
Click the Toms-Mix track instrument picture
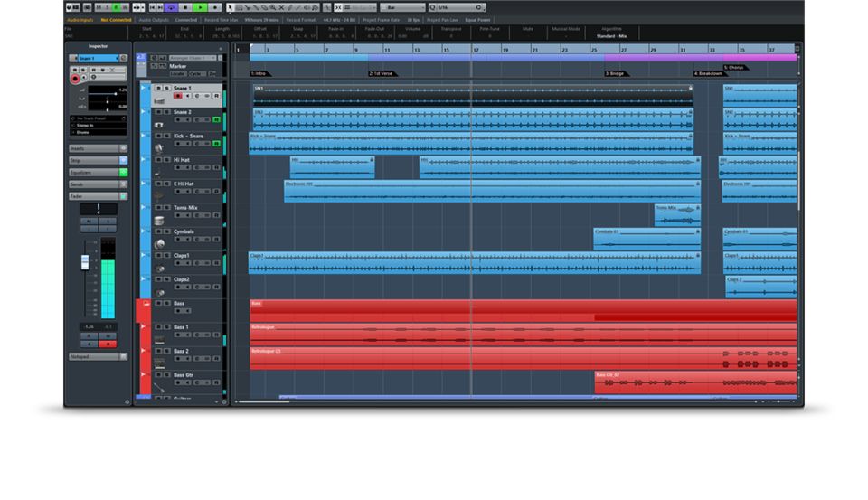tap(159, 220)
